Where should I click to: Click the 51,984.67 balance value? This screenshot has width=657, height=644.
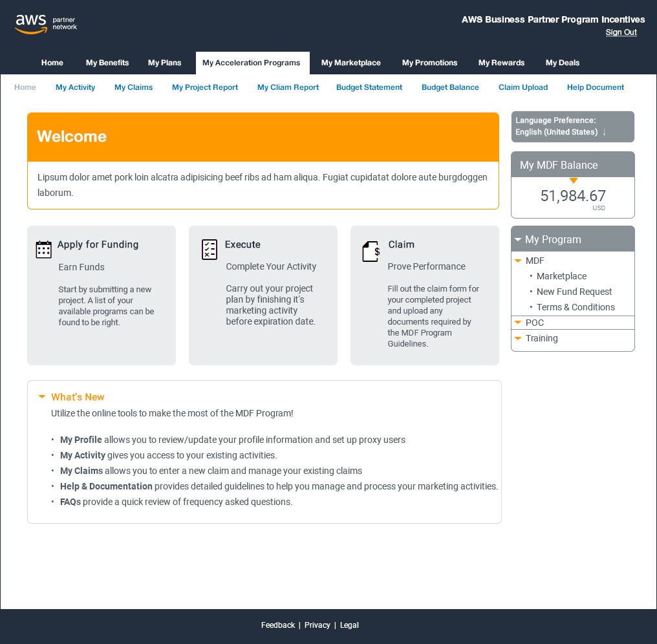point(573,196)
